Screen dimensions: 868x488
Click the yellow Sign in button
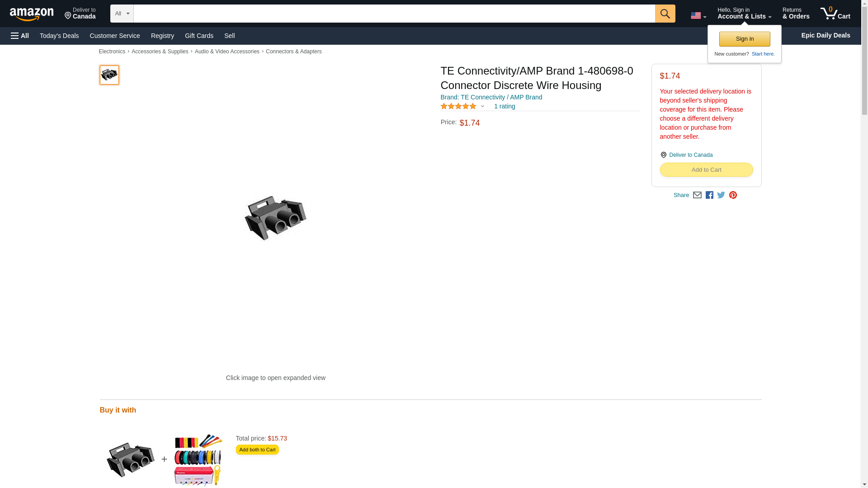tap(745, 39)
